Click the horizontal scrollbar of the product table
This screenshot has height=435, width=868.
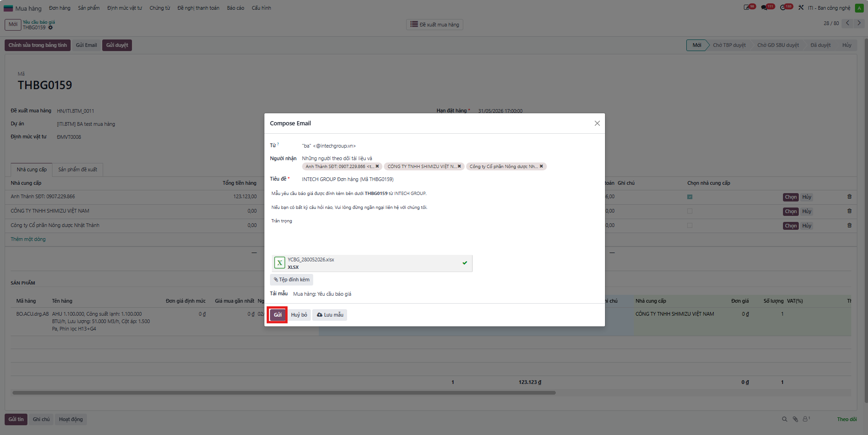pos(284,393)
